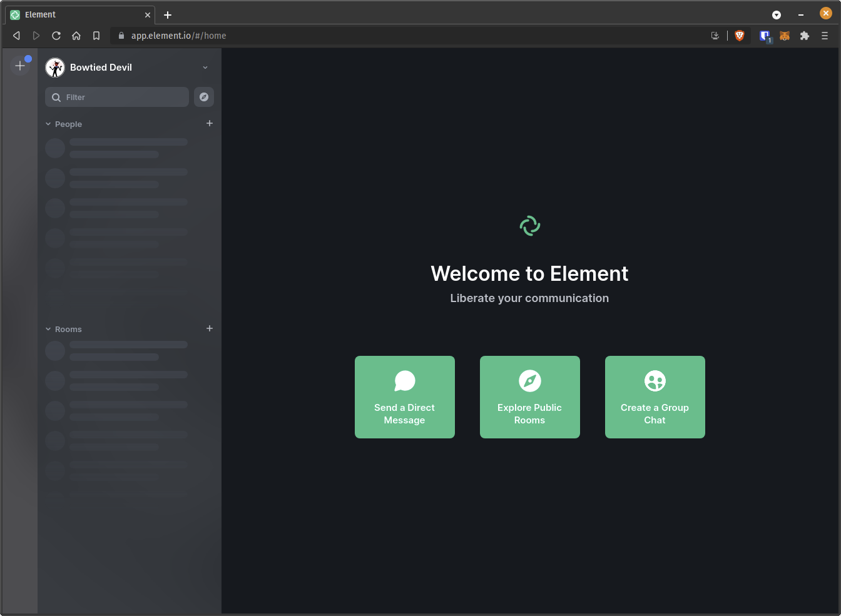This screenshot has height=616, width=841.
Task: Click the Liberate your communication text
Action: (529, 298)
